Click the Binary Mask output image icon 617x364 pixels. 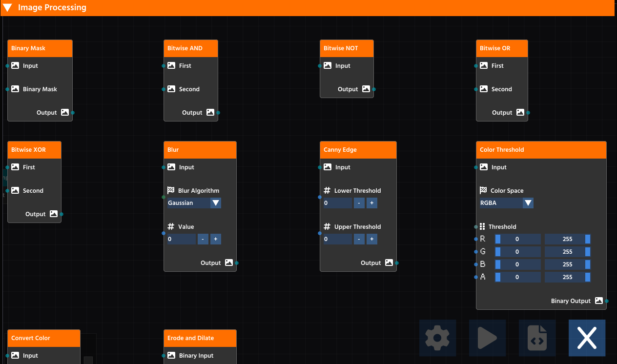pyautogui.click(x=65, y=112)
